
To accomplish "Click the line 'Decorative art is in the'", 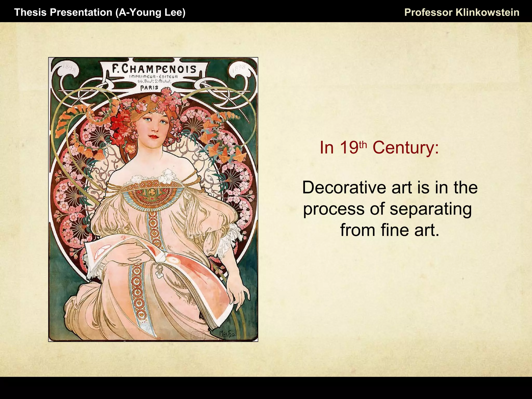I will 390,187.
